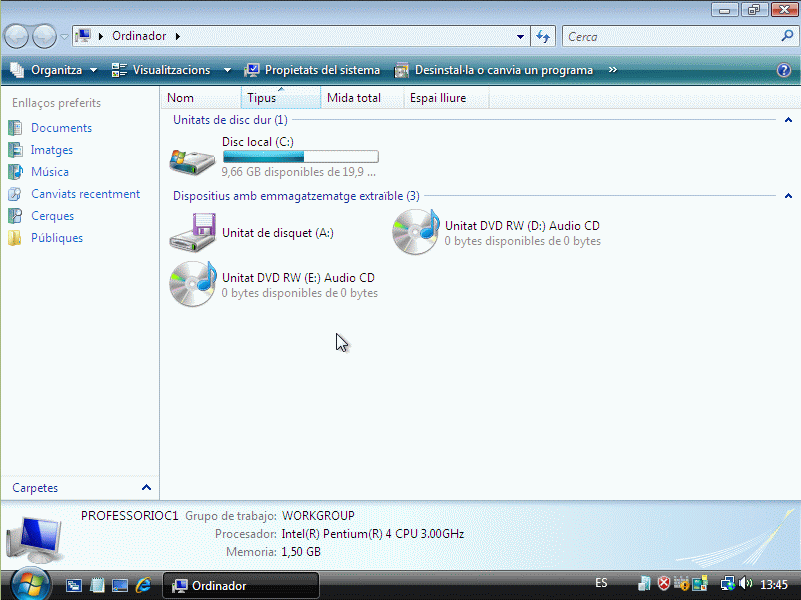Image resolution: width=801 pixels, height=600 pixels.
Task: Launch Internet Explorer from quick launch
Action: (143, 585)
